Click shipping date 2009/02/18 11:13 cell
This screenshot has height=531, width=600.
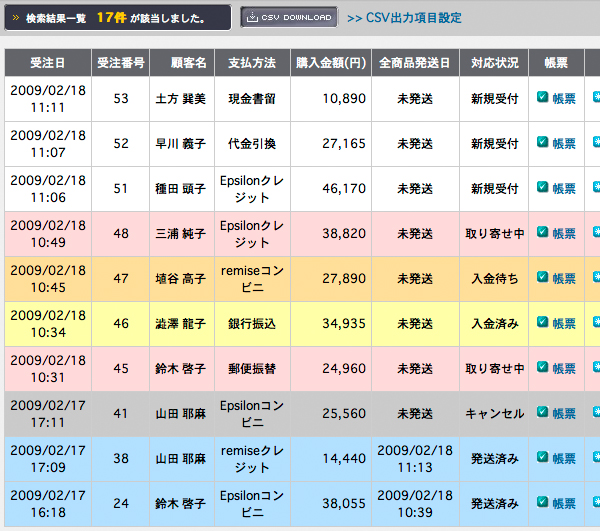(415, 458)
